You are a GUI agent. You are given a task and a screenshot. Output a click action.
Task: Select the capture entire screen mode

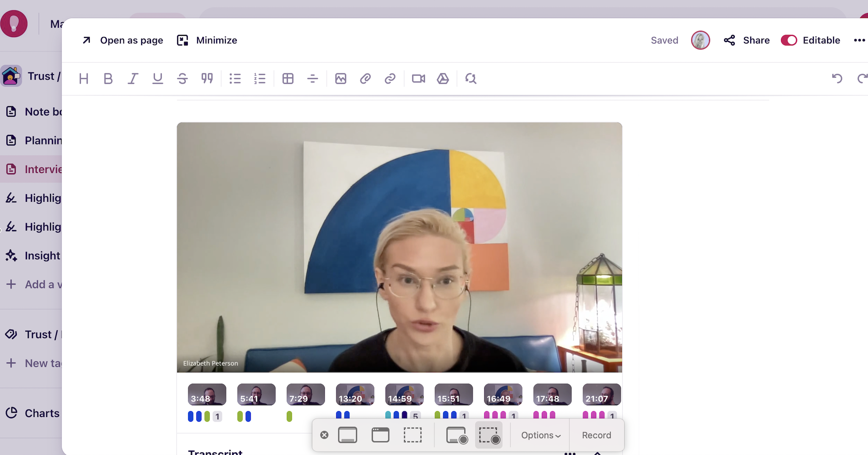[x=348, y=435]
